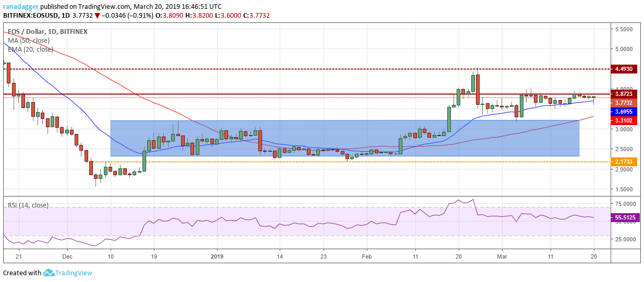Click the blue shaded consolidation range rectangle
644x282 pixels.
tap(345, 138)
